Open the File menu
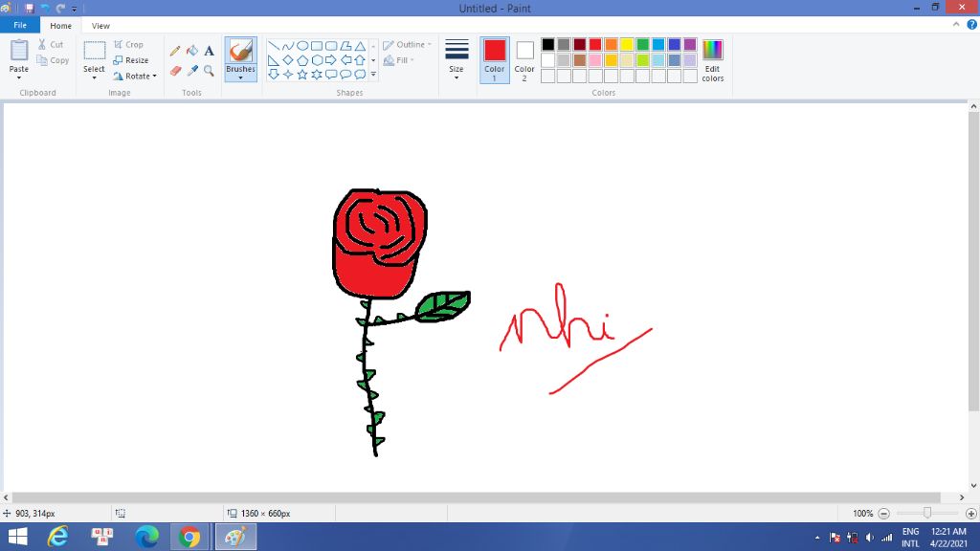 pyautogui.click(x=20, y=26)
